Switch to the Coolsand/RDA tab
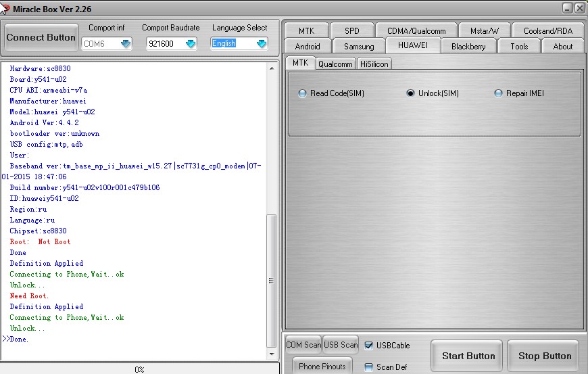Viewport: 588px width, 374px height. (x=548, y=30)
